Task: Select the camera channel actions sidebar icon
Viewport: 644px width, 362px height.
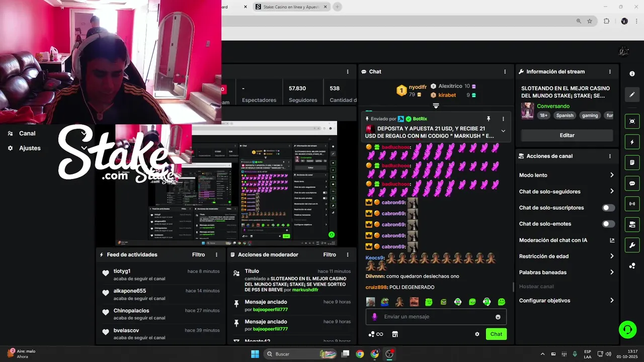Action: point(632,224)
